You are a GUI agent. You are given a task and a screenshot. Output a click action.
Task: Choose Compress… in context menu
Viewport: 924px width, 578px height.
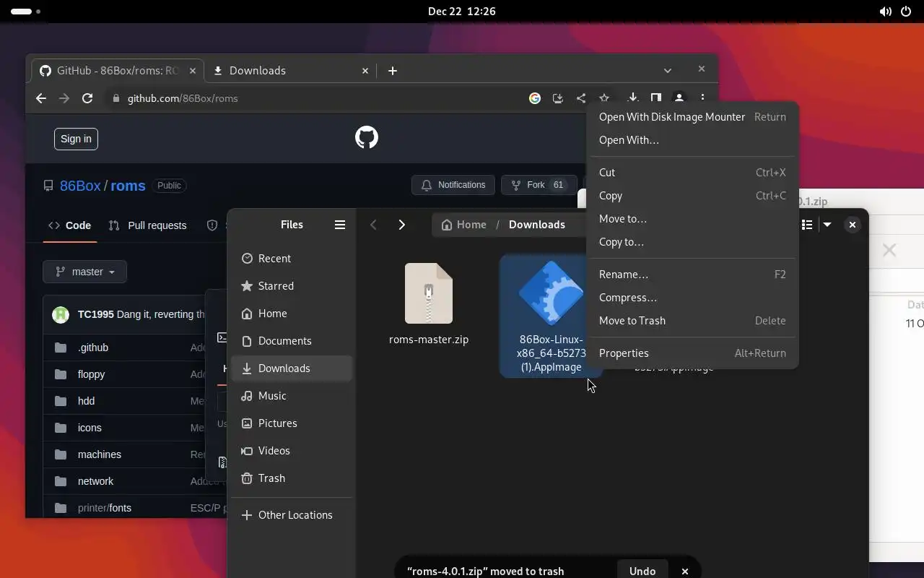[x=692, y=298]
